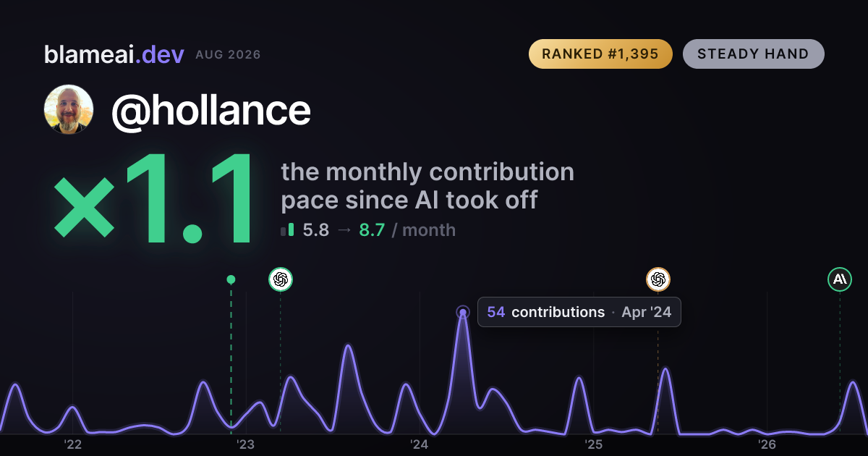Click the STEADY HAND badge
The image size is (868, 456).
(753, 54)
